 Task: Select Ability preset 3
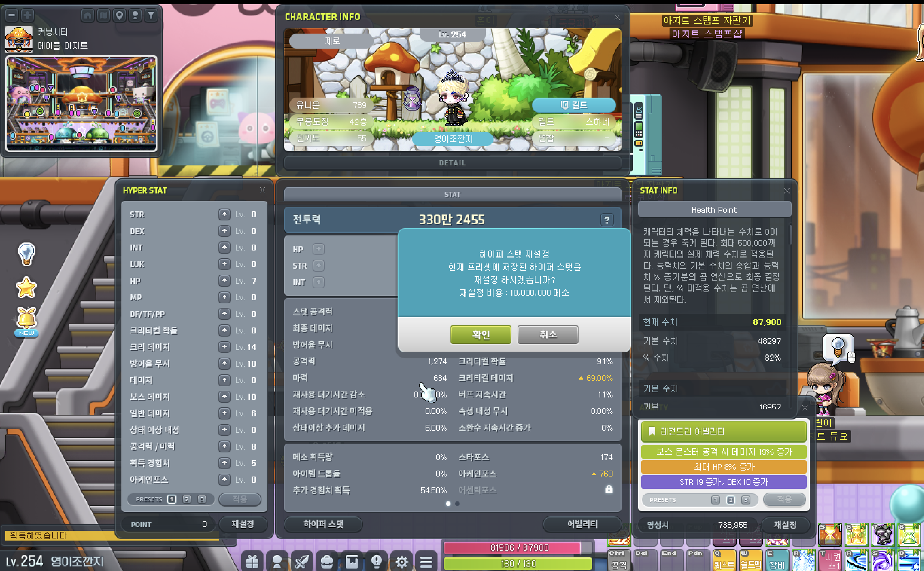[746, 500]
